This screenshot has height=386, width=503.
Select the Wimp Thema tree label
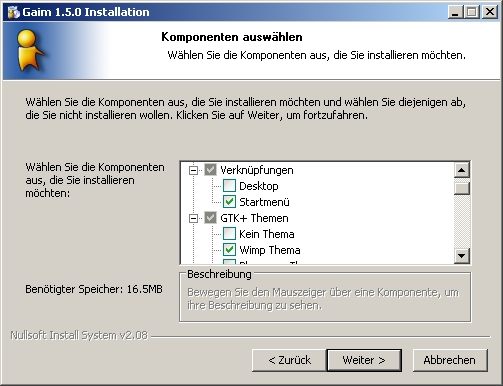(x=270, y=250)
